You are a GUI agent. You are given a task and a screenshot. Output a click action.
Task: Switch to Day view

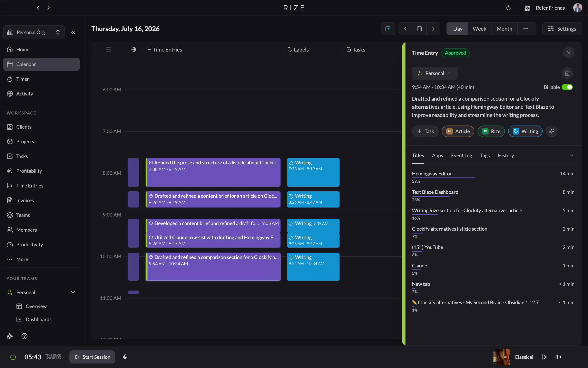[458, 29]
